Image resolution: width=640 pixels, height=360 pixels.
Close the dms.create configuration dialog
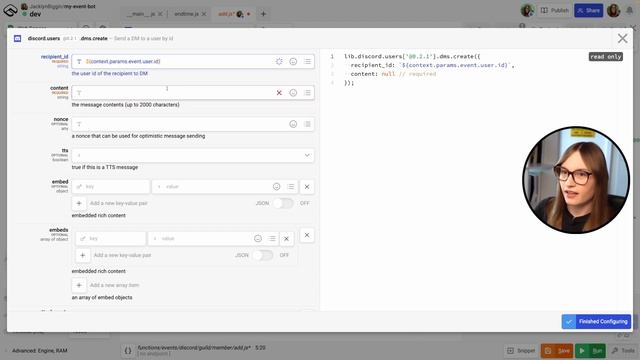tap(622, 38)
